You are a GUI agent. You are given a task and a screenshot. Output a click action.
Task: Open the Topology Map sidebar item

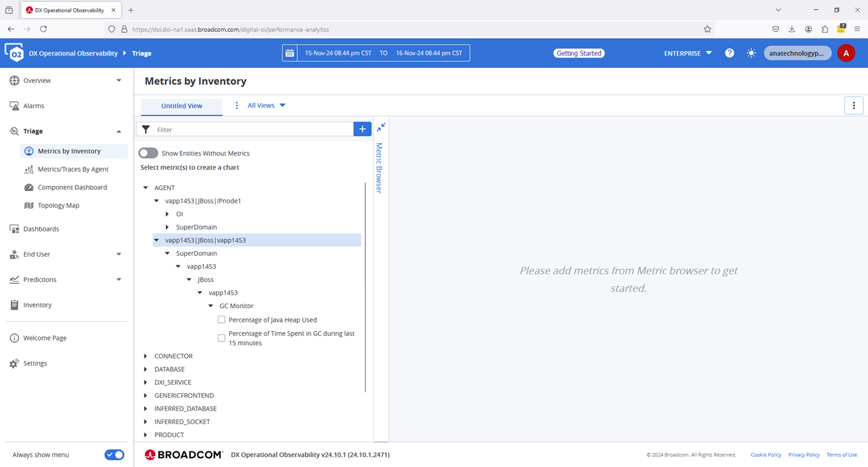click(58, 205)
